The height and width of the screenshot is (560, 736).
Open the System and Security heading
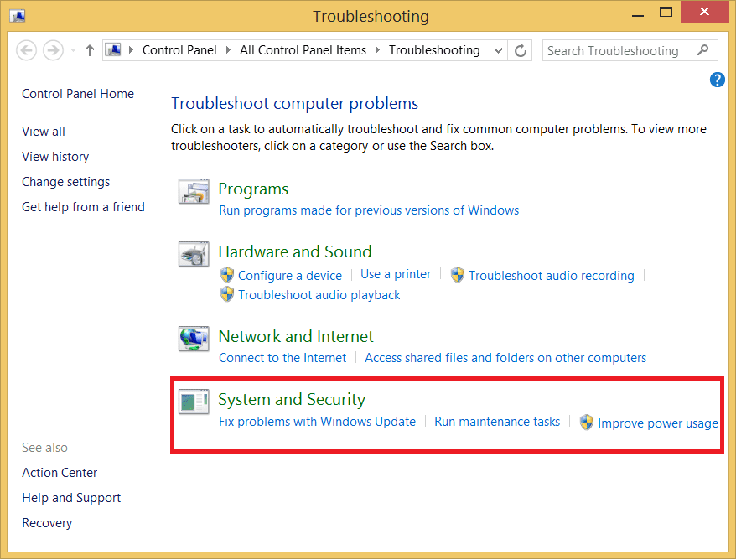click(x=292, y=400)
